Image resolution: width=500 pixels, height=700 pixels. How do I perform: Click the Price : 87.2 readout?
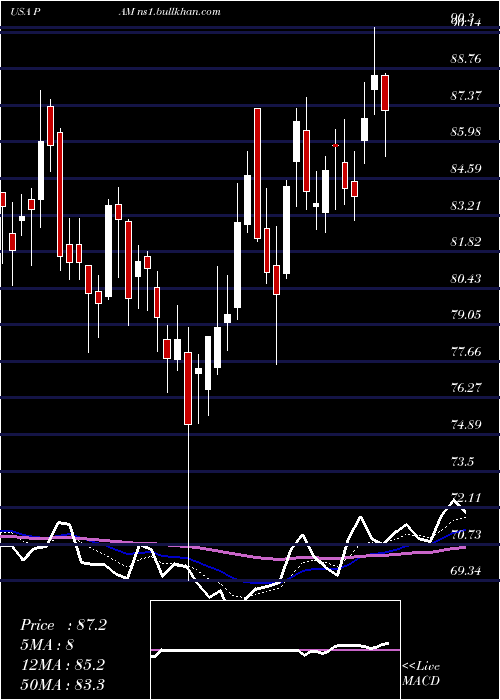[63, 625]
